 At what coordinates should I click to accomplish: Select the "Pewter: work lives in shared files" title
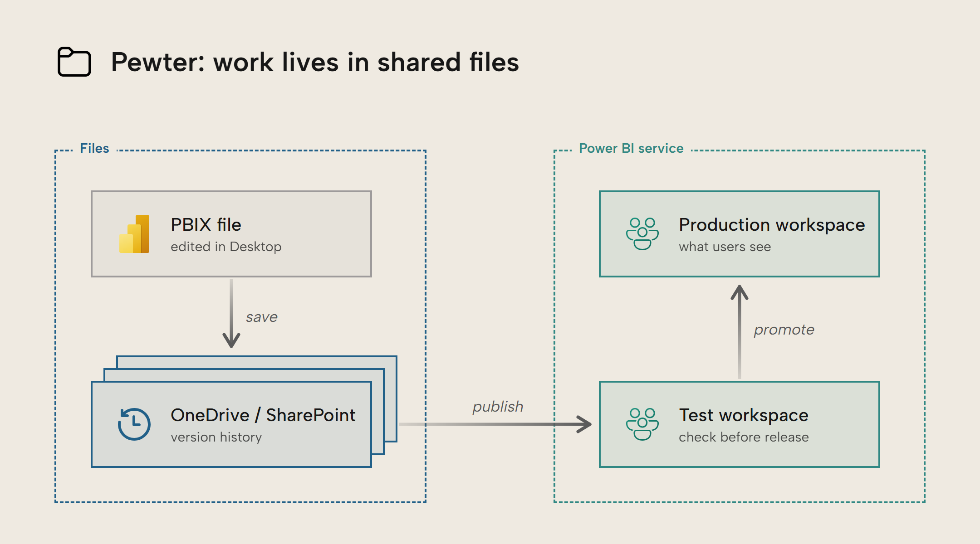coord(315,62)
